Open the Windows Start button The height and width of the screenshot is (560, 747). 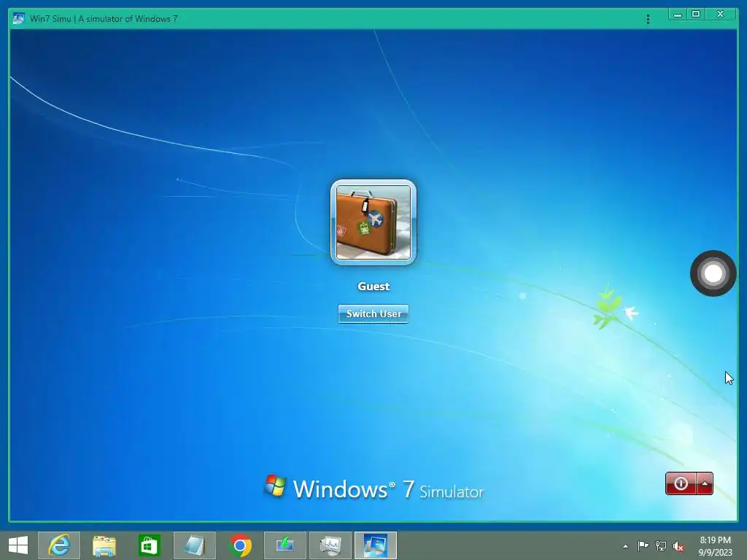tap(18, 545)
